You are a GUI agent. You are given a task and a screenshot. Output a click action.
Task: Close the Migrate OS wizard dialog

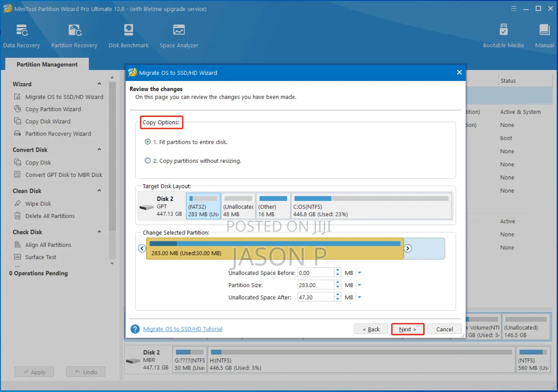(459, 72)
